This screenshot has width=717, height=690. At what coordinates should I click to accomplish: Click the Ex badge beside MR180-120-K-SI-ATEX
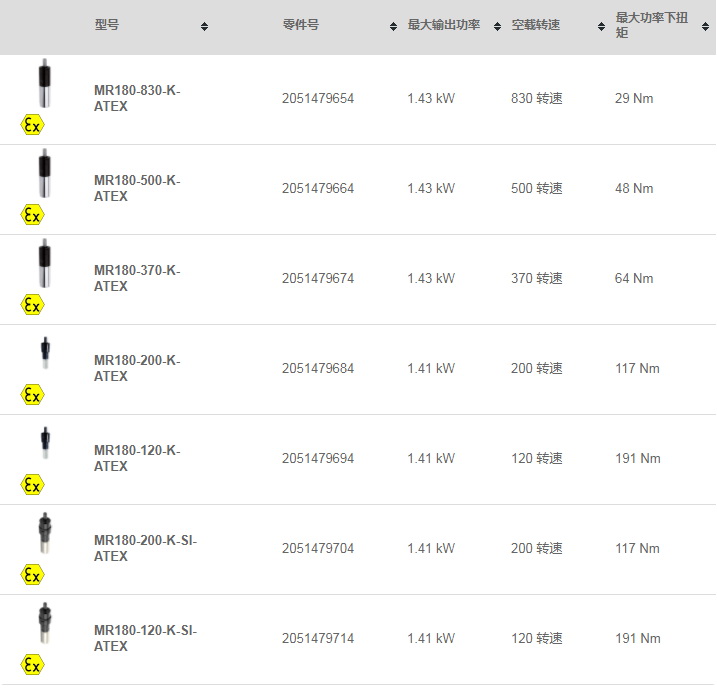click(32, 665)
